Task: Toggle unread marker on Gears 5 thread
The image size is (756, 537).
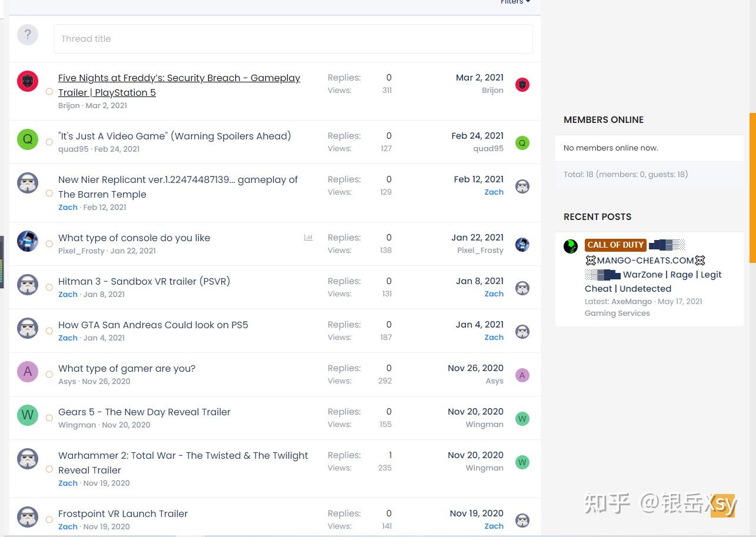Action: point(49,418)
